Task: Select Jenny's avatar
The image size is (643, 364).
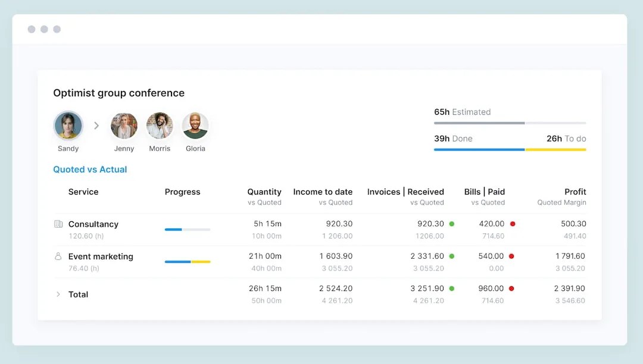Action: point(124,125)
